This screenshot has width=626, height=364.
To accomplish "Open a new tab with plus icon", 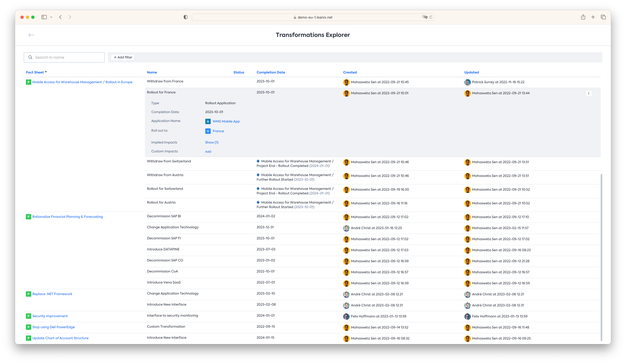I will coord(593,17).
